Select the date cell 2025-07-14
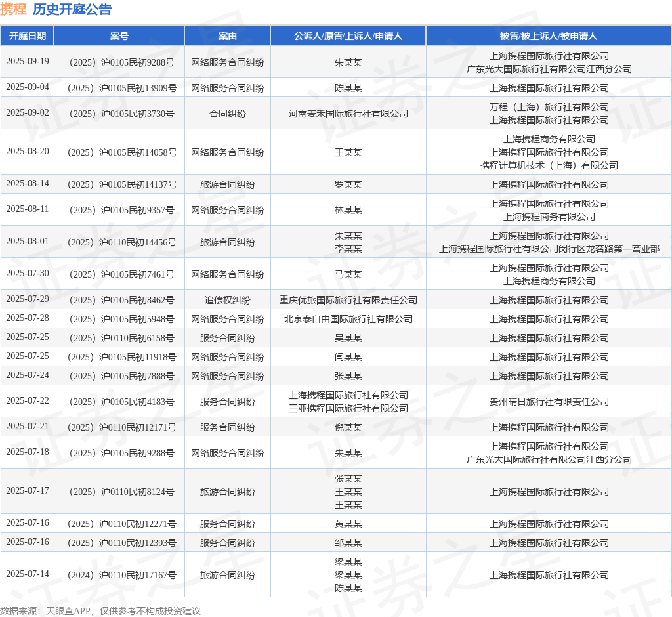This screenshot has height=617, width=672. 28,574
